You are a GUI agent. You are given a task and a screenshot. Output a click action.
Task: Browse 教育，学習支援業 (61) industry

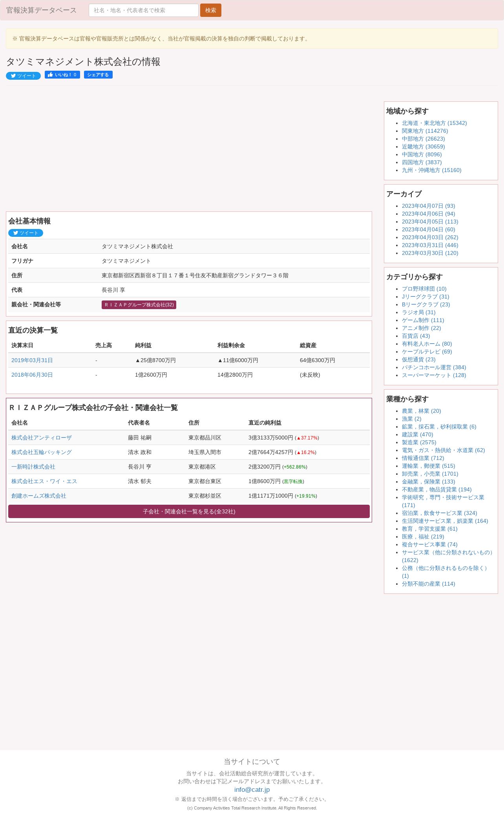(x=430, y=529)
